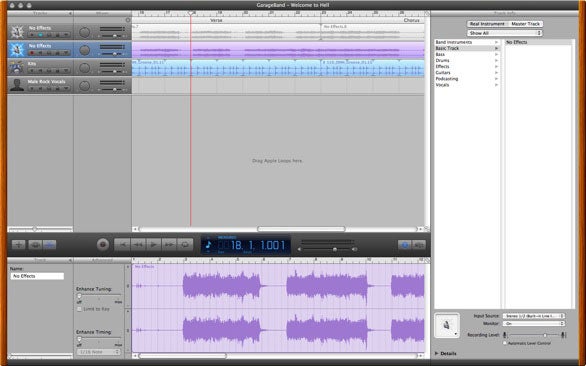Open the instrument icon picker arrow
The height and width of the screenshot is (366, 586).
click(x=456, y=334)
